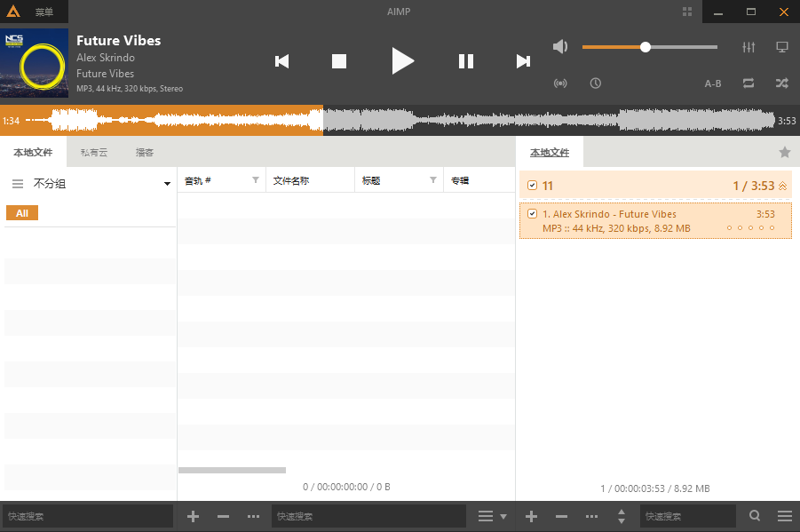Collapse the playlist group 11
Image resolution: width=800 pixels, height=532 pixels.
click(782, 186)
